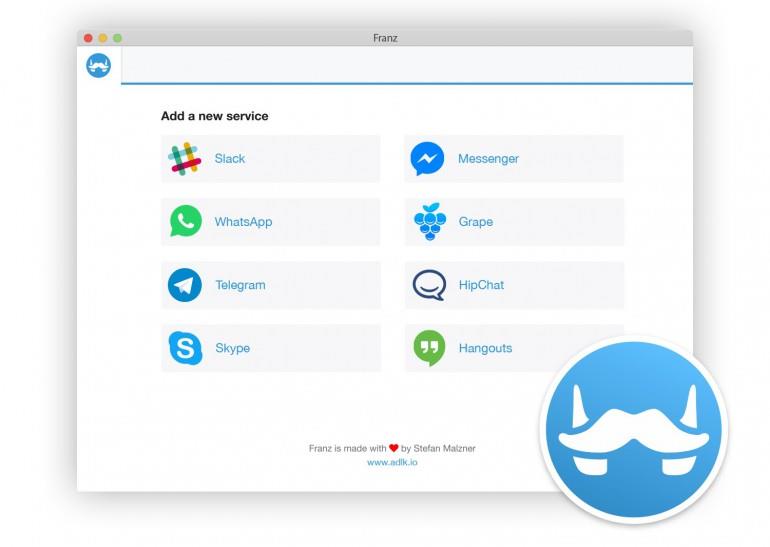This screenshot has width=770, height=547.
Task: Click the Slack hashtag logo icon
Action: [185, 159]
